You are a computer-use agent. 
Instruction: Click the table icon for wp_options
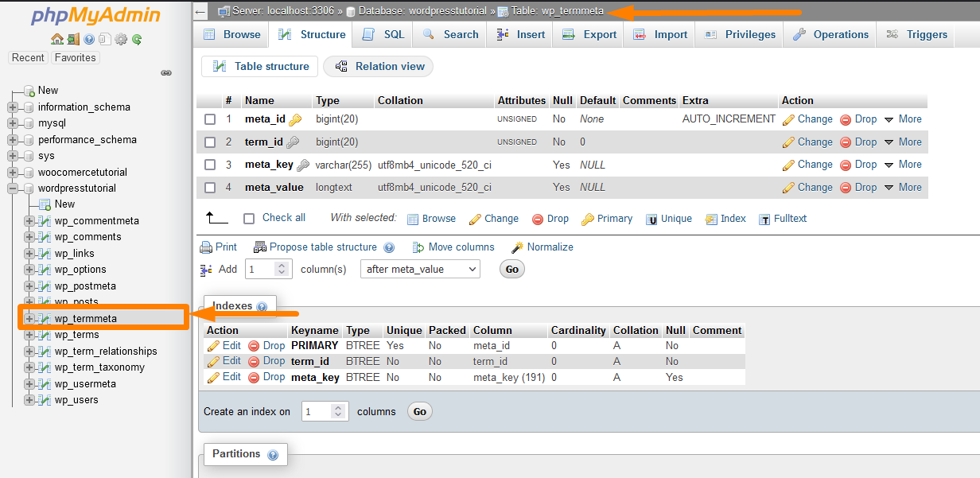45,270
